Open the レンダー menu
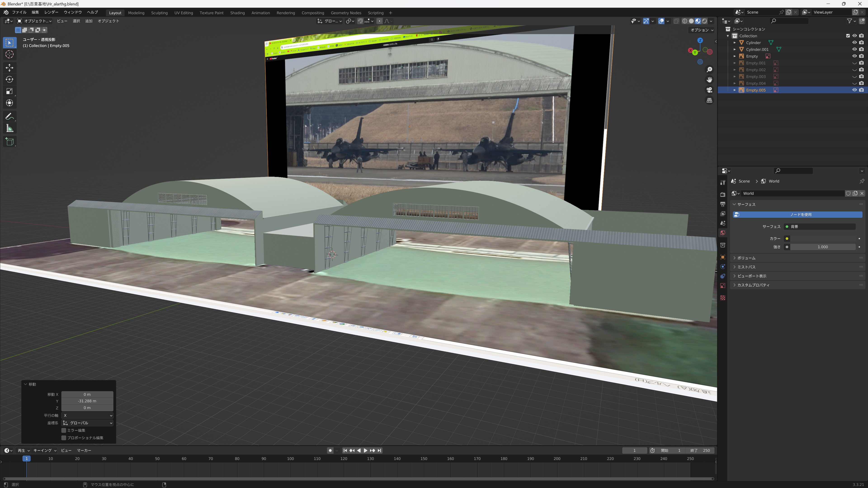Viewport: 868px width, 488px height. point(51,12)
